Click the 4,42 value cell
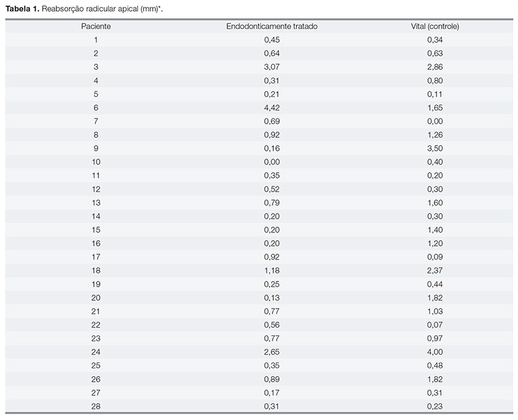This screenshot has height=420, width=518. (x=271, y=107)
